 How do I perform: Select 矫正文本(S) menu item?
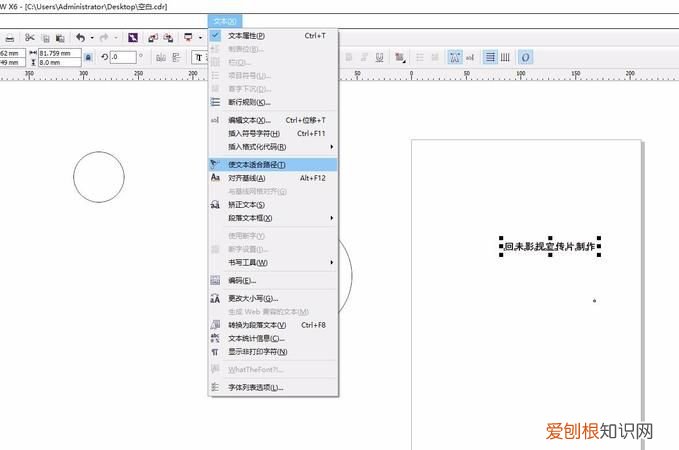coord(273,205)
